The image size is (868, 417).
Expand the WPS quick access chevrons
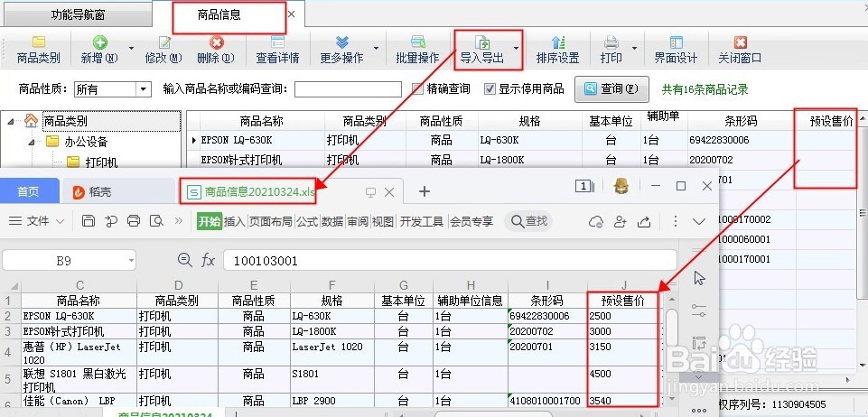[178, 221]
